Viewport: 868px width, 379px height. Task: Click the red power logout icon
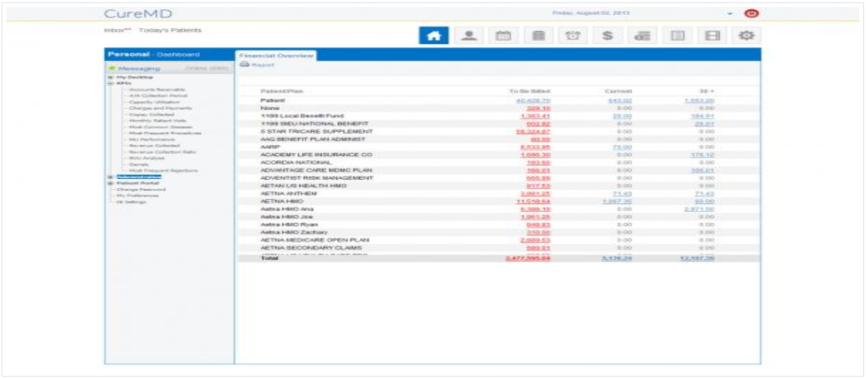pyautogui.click(x=752, y=13)
